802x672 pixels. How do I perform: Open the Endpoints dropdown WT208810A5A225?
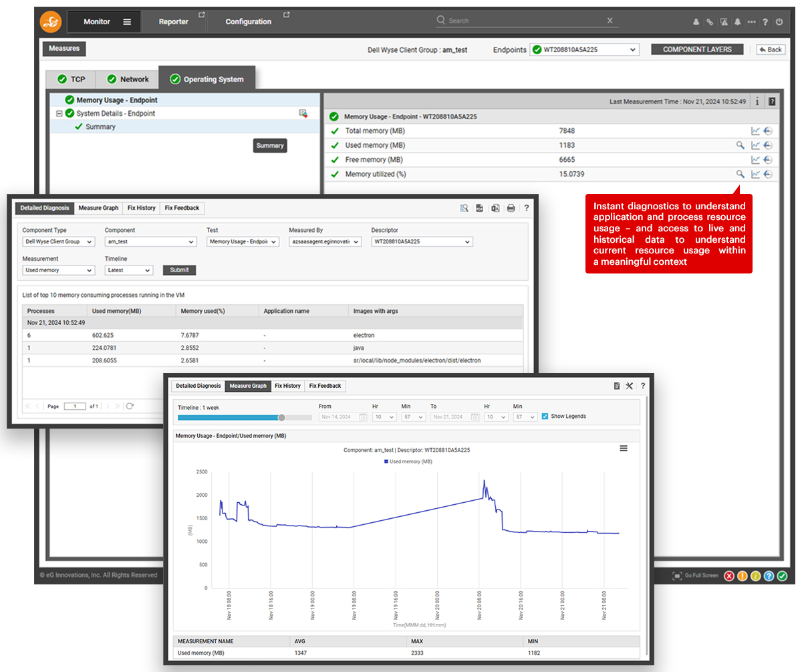pyautogui.click(x=585, y=49)
